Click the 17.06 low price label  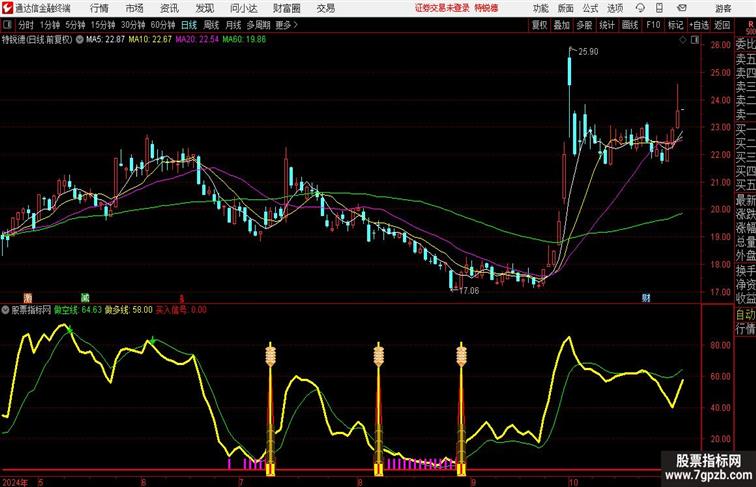coord(469,291)
